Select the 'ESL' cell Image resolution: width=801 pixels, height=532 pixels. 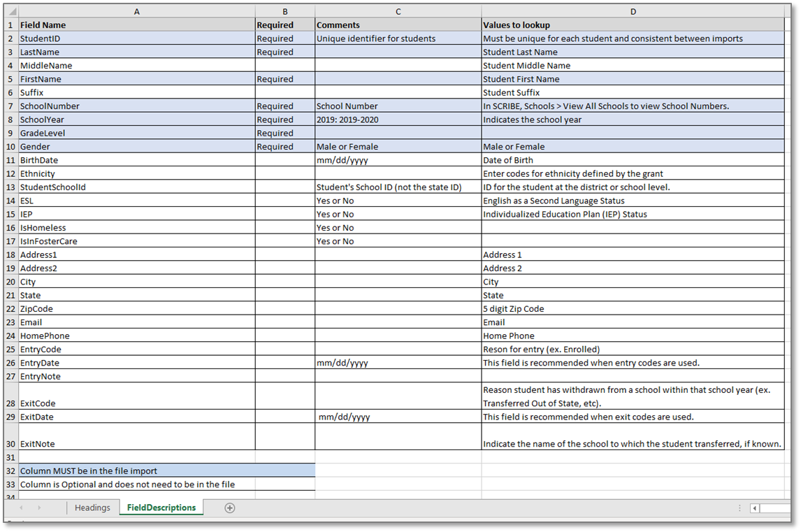click(137, 201)
